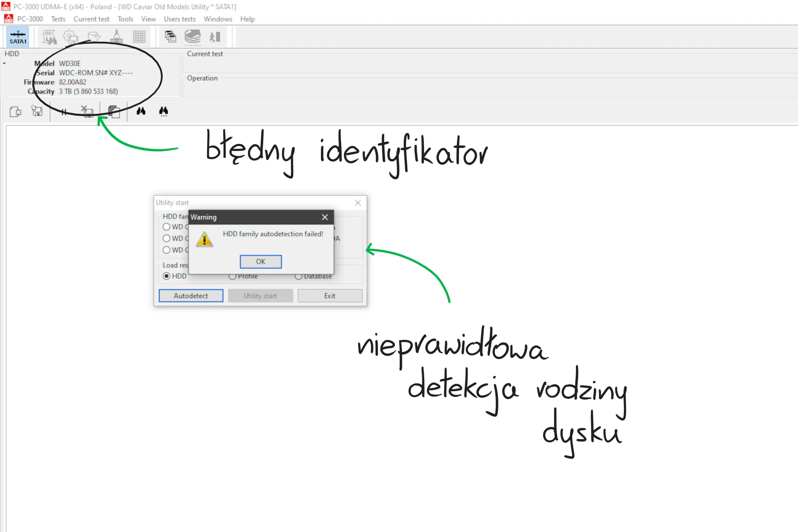This screenshot has height=532, width=798.
Task: Close the Warning dialog with X
Action: pos(325,217)
